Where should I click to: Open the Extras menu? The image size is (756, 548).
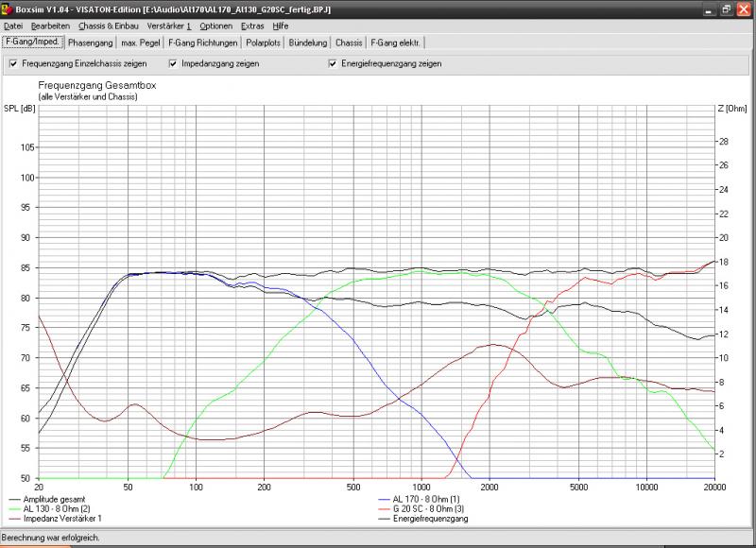click(252, 26)
